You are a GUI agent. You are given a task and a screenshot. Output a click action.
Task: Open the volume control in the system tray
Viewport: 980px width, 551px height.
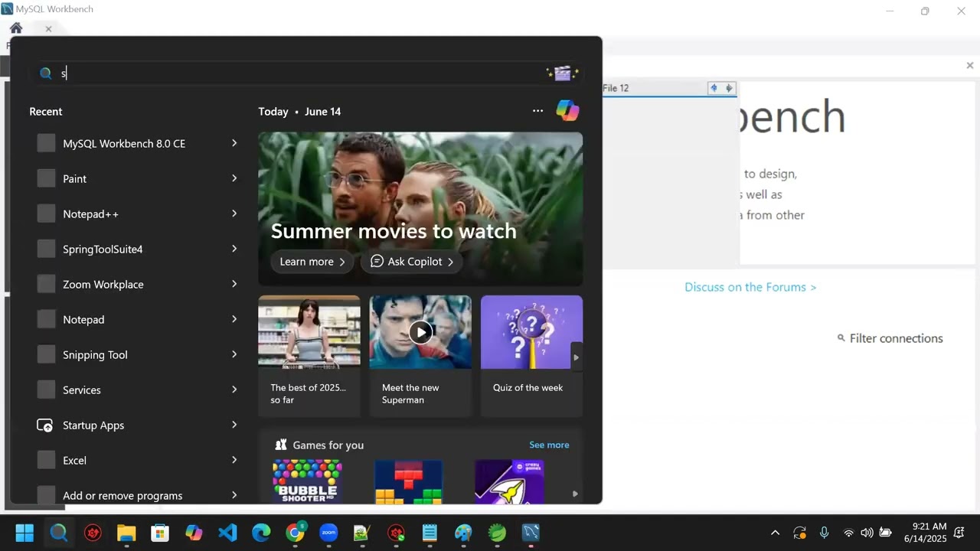point(867,533)
